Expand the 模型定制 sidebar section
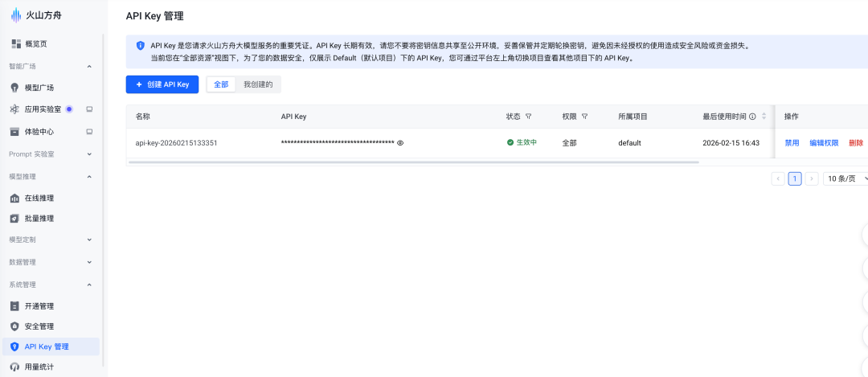868x377 pixels. coord(89,240)
